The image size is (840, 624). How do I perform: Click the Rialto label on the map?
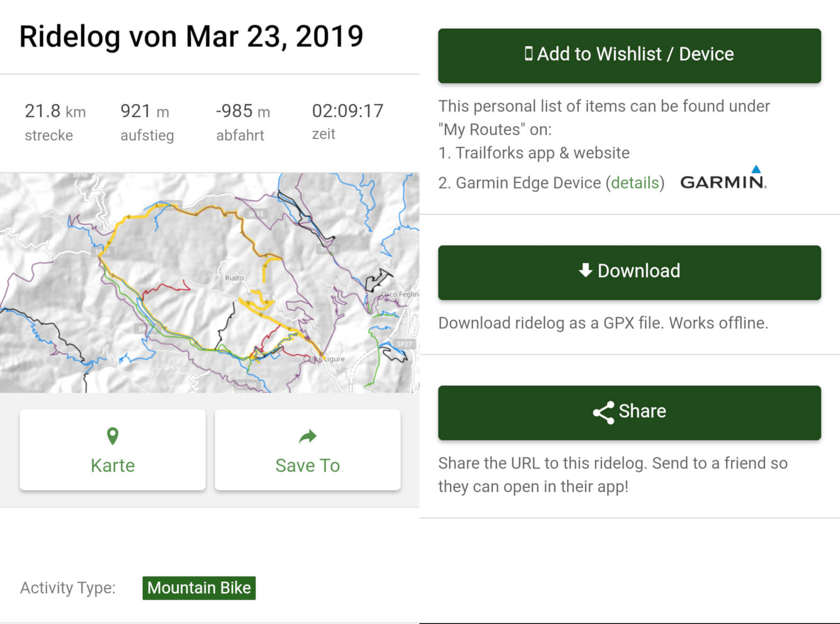pos(234,278)
